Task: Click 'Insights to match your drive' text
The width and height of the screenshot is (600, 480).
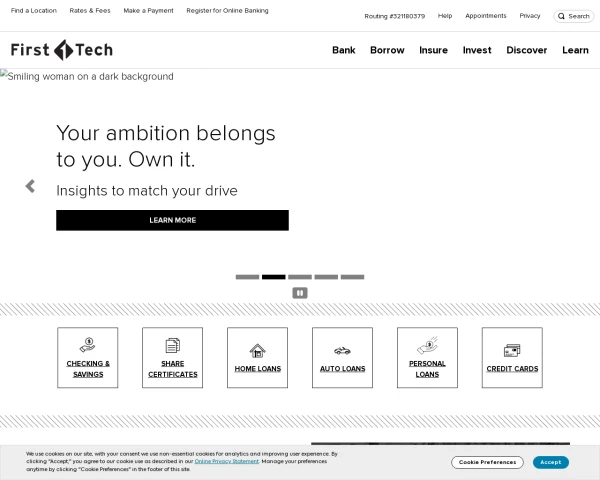Action: click(x=147, y=191)
